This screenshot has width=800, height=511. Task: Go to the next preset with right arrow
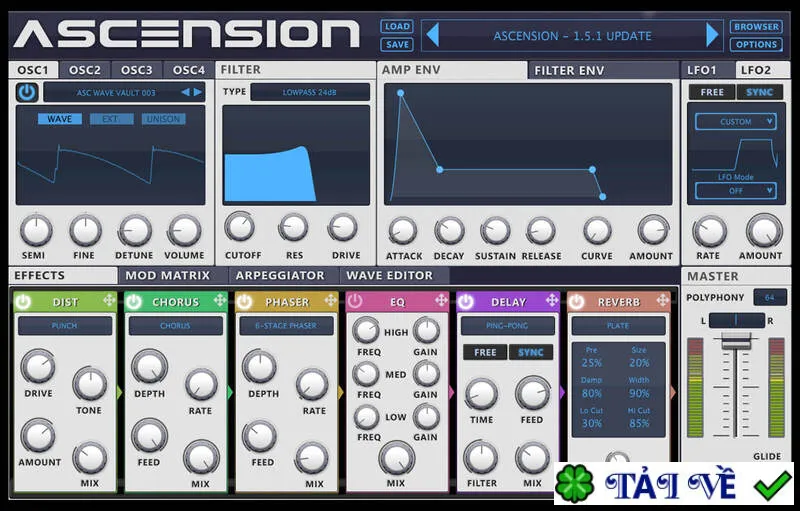tap(712, 35)
